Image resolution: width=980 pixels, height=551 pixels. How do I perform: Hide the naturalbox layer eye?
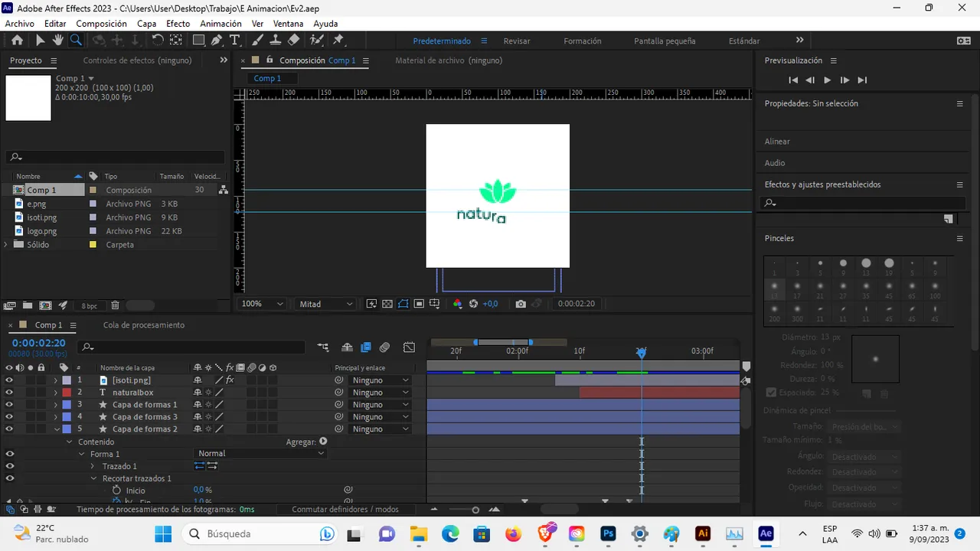coord(9,393)
